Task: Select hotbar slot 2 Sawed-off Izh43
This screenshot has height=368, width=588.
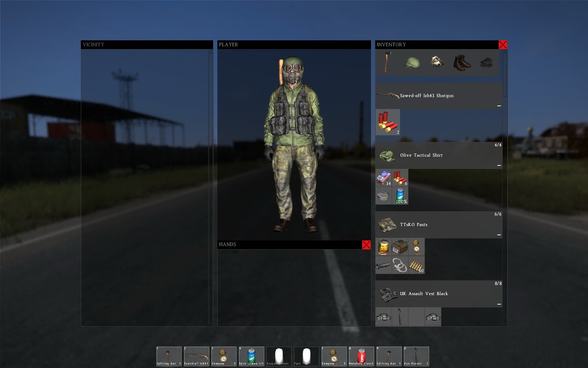Action: (x=197, y=356)
